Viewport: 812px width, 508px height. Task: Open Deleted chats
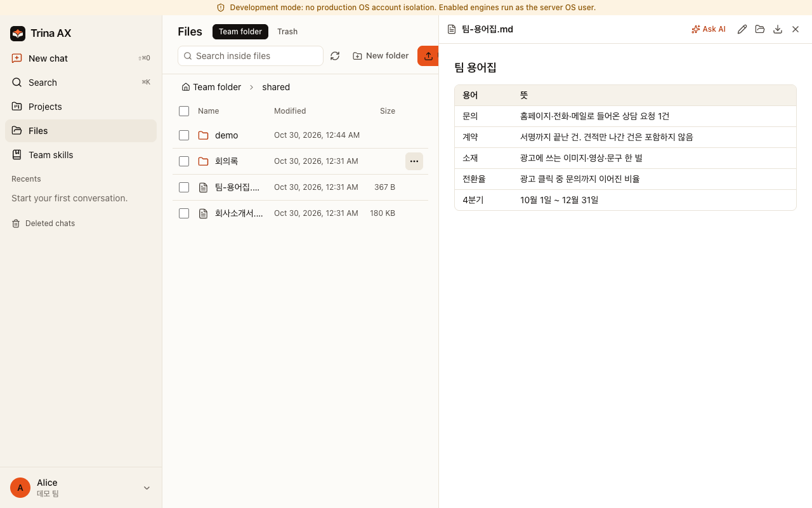tap(43, 224)
